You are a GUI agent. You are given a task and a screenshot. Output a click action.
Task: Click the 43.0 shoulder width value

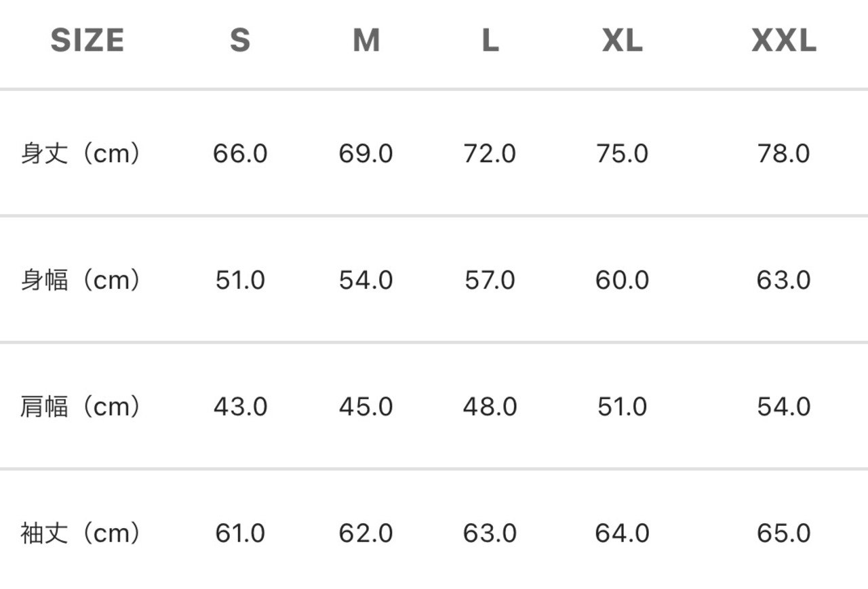tap(240, 407)
